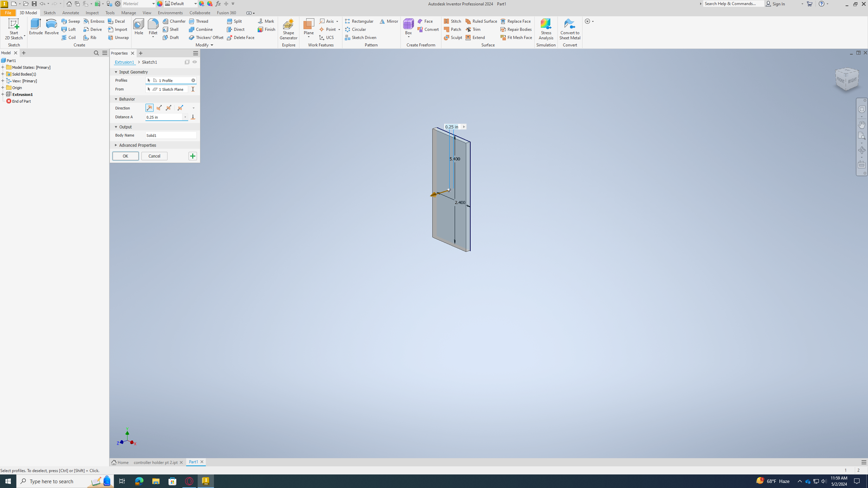Click the ViewCube RIGHT face
This screenshot has width=868, height=488.
(853, 81)
